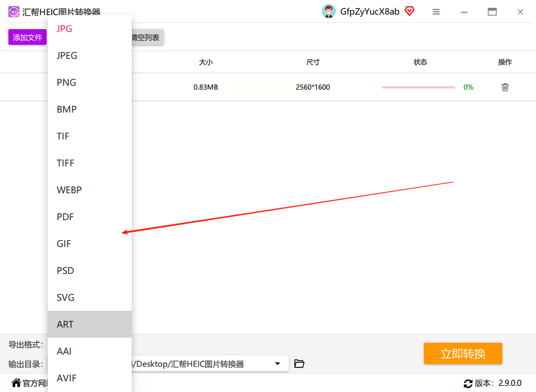The width and height of the screenshot is (536, 392).
Task: Click the purple 添加文件 button
Action: pos(27,37)
